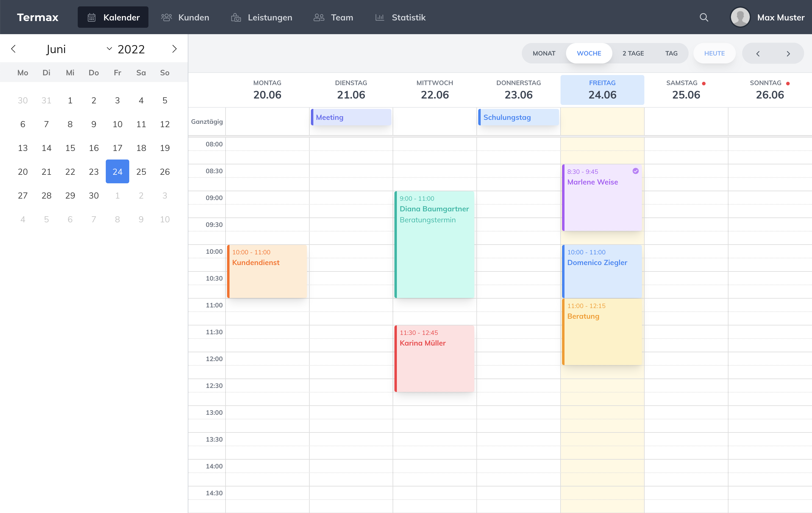Open the 2022 year selector
The width and height of the screenshot is (812, 513).
(131, 49)
